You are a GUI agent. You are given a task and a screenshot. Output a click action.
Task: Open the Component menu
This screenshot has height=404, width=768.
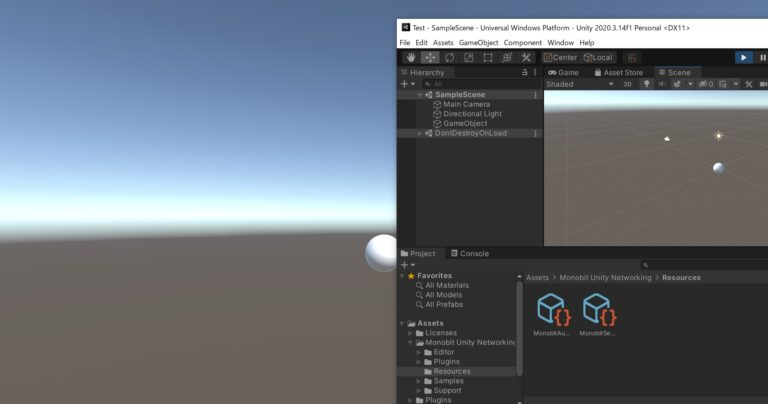523,43
